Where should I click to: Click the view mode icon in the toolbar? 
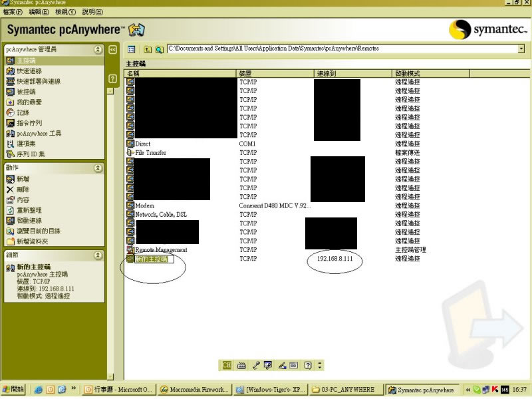pos(131,49)
